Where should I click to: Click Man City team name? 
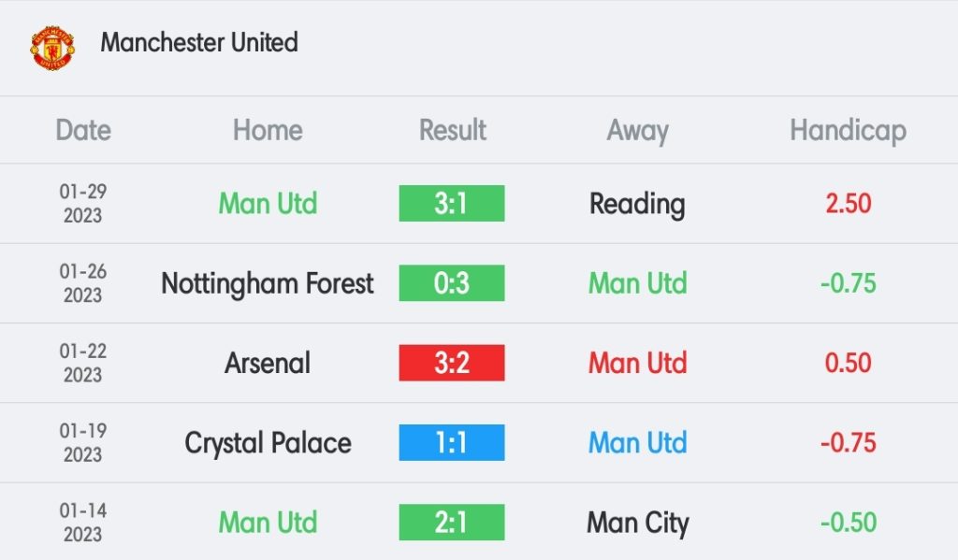(x=637, y=524)
